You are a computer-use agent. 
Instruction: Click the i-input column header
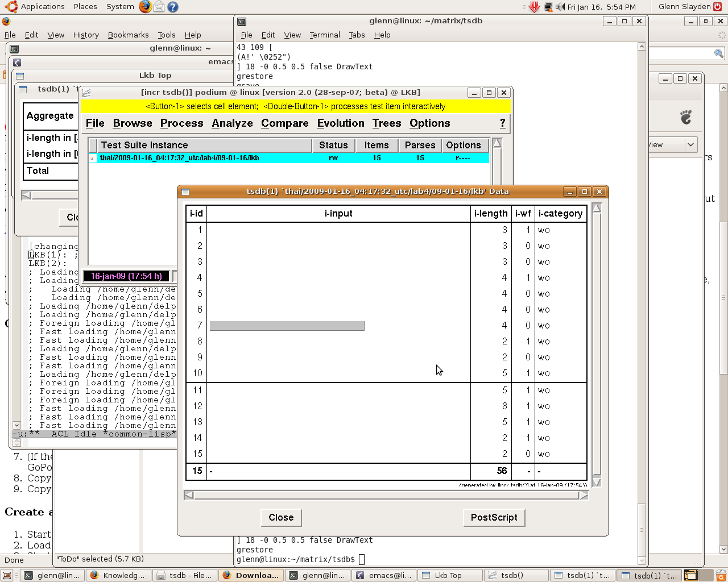[x=338, y=214]
